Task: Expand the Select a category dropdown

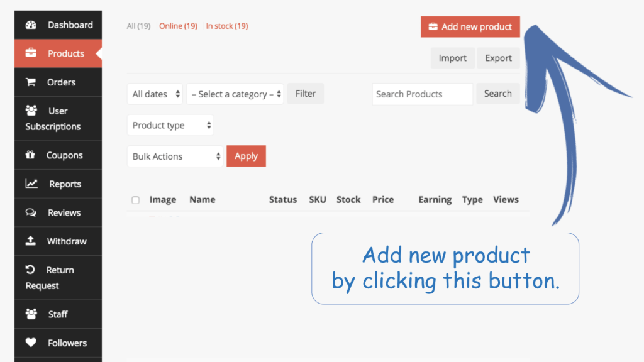Action: pyautogui.click(x=235, y=94)
